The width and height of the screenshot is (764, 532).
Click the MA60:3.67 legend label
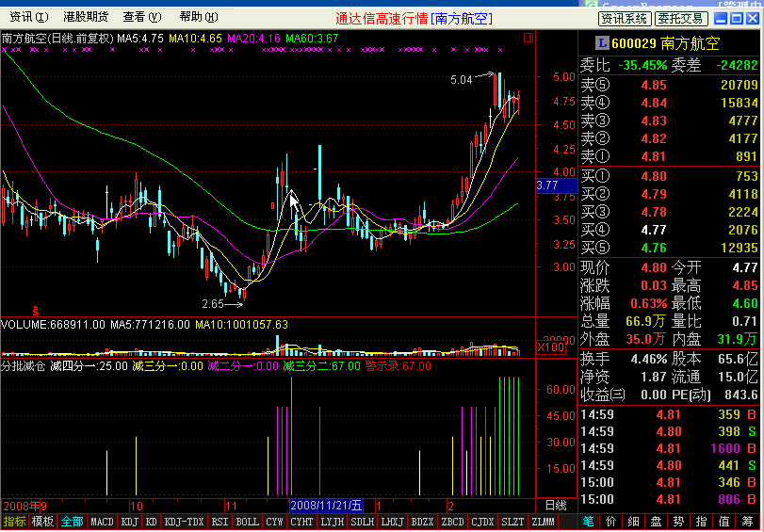(x=312, y=38)
